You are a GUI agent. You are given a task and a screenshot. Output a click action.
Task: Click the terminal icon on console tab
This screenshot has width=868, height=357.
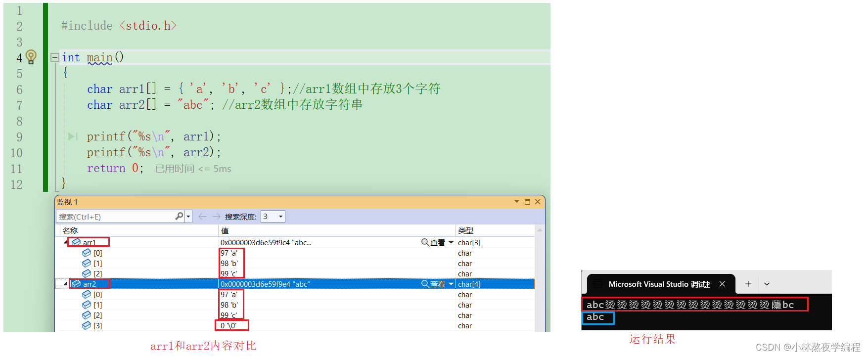597,284
